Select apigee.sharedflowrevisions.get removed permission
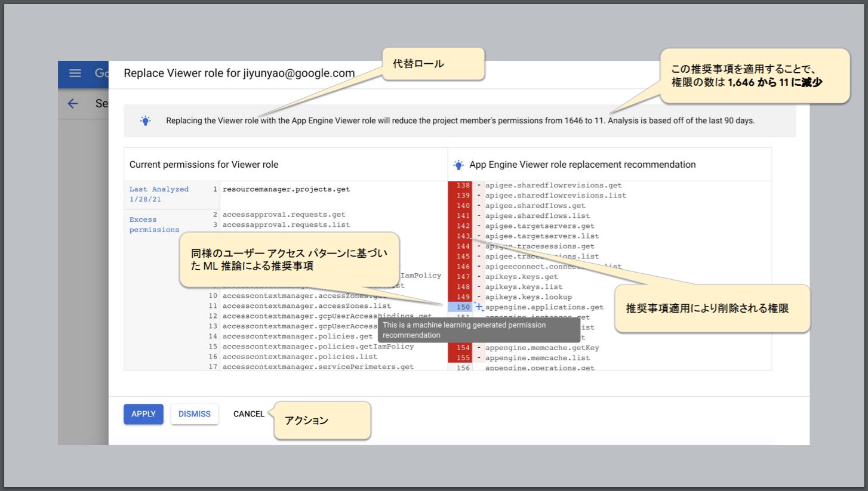Image resolution: width=868 pixels, height=491 pixels. pyautogui.click(x=553, y=186)
